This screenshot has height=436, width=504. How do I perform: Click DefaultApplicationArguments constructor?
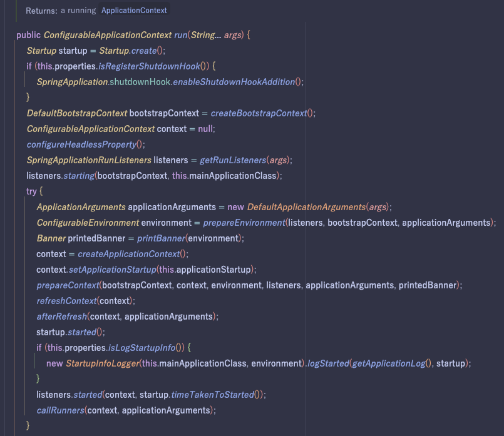306,207
